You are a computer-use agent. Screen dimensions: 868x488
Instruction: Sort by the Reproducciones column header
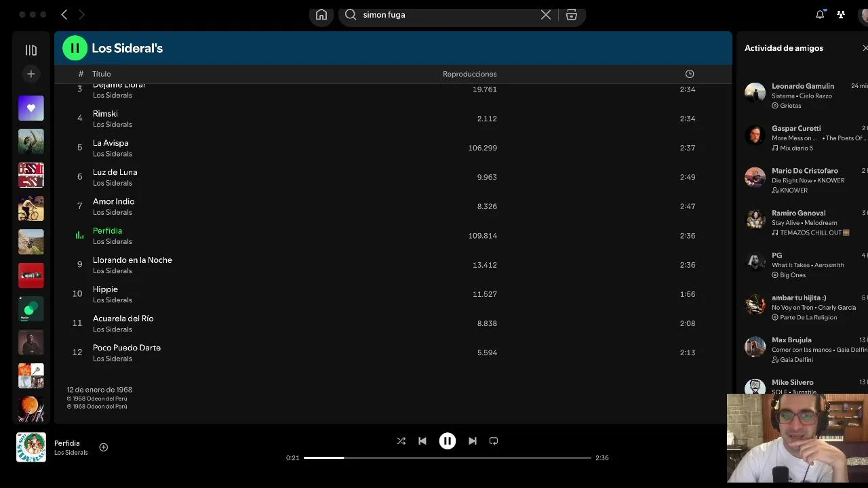click(x=470, y=74)
